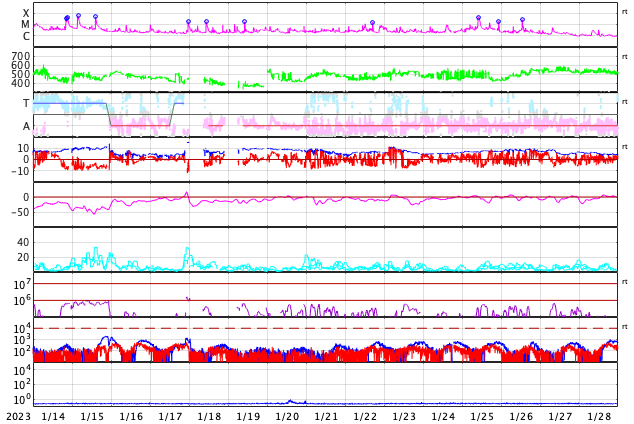
Task: Select the '10^0' axis value in bottom panel
Action: click(22, 400)
